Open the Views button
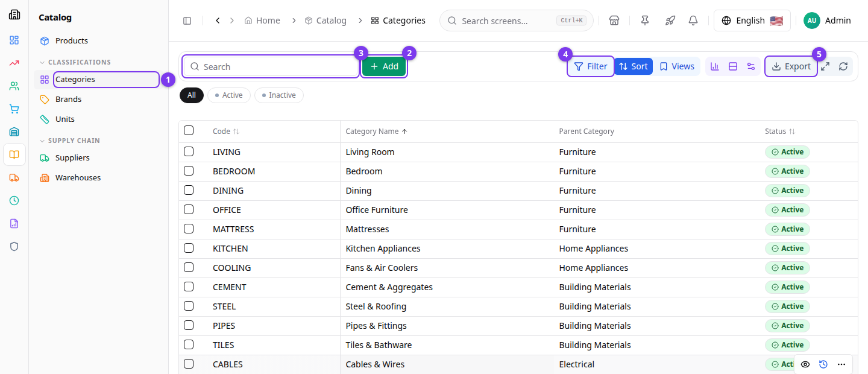This screenshot has width=868, height=374. tap(676, 66)
